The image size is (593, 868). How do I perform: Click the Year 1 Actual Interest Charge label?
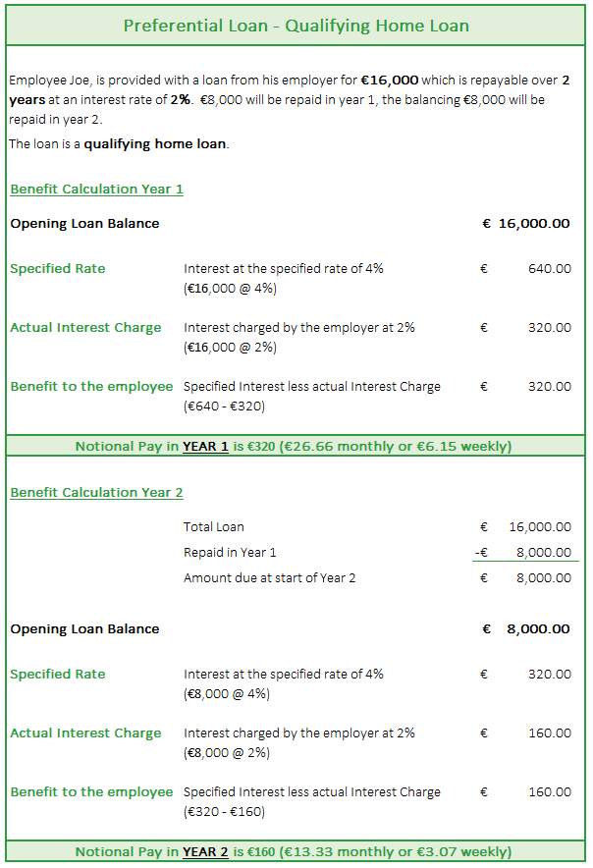(x=85, y=328)
